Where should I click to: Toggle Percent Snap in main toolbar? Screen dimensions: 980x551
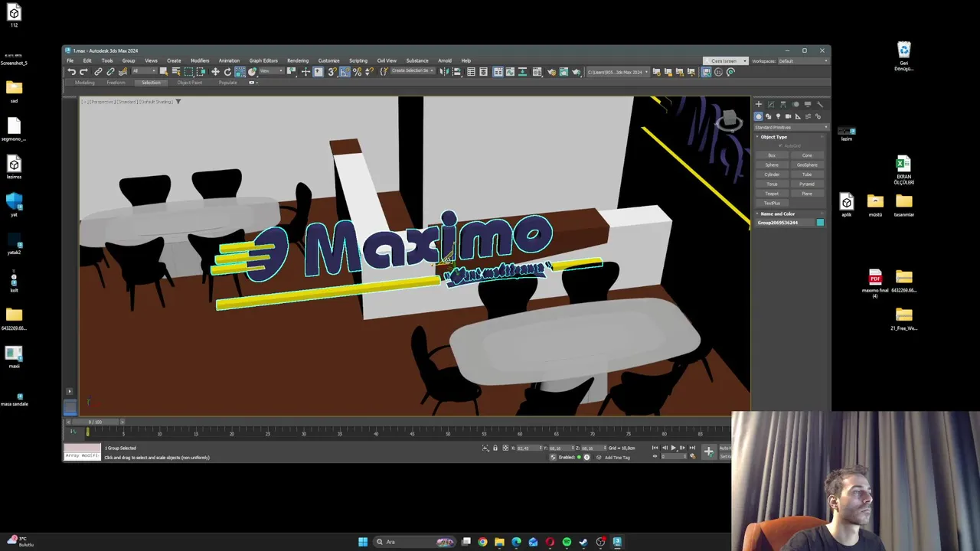tap(357, 72)
